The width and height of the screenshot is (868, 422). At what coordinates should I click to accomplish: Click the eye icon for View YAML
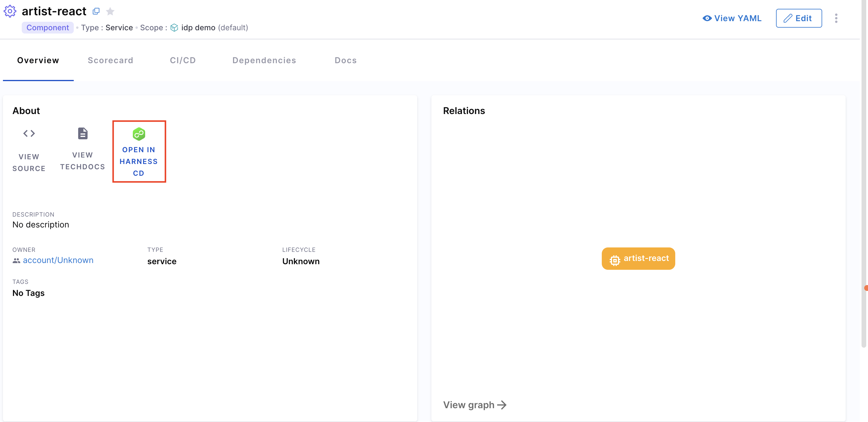tap(707, 18)
